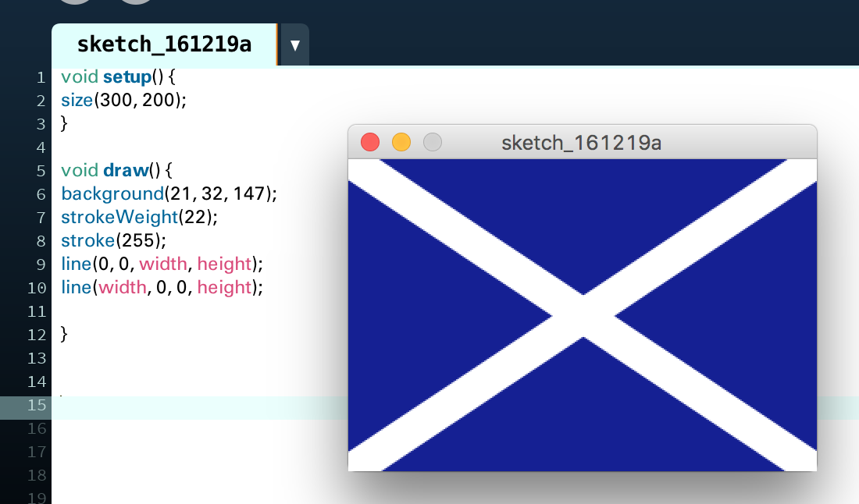
Task: Click the white X in the sketch canvas
Action: (583, 316)
